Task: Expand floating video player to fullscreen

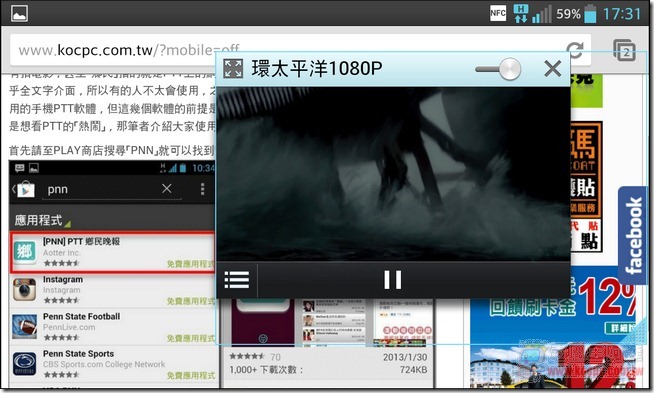Action: (x=233, y=68)
